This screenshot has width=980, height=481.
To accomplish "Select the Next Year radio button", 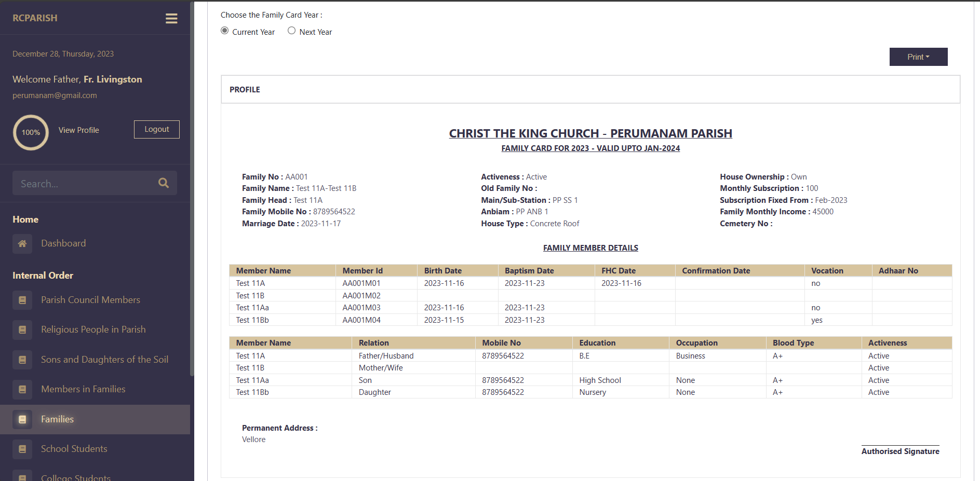I will point(292,31).
